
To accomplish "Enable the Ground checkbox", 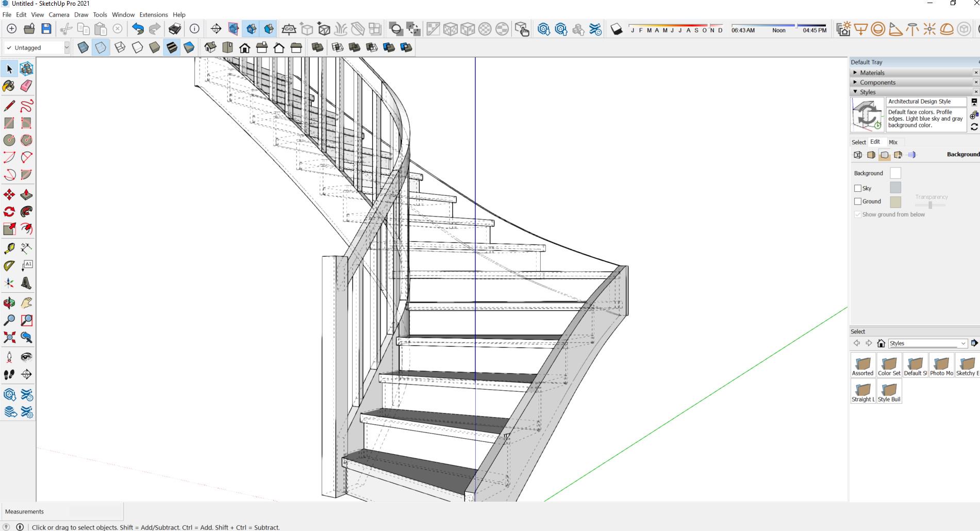I will [858, 202].
